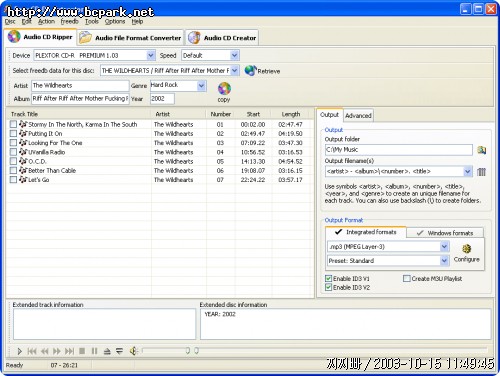Check the Better Than Cable track checkbox
This screenshot has height=376, width=500.
(x=13, y=170)
